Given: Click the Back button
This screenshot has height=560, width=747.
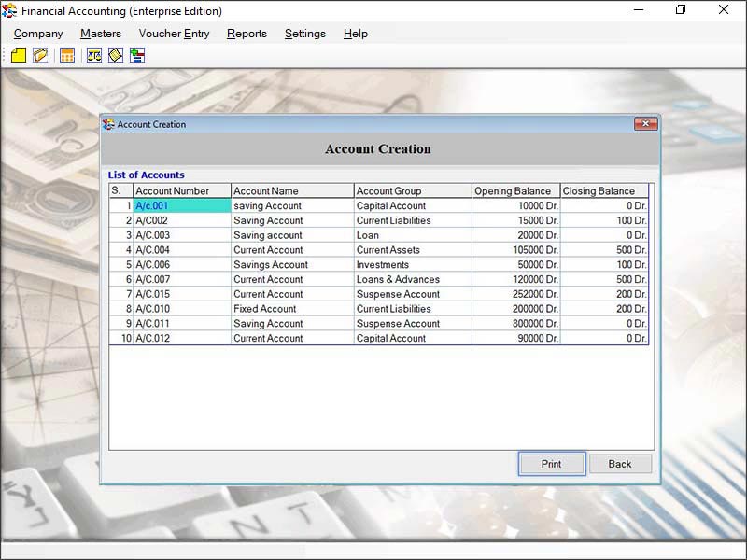Looking at the screenshot, I should tap(620, 464).
